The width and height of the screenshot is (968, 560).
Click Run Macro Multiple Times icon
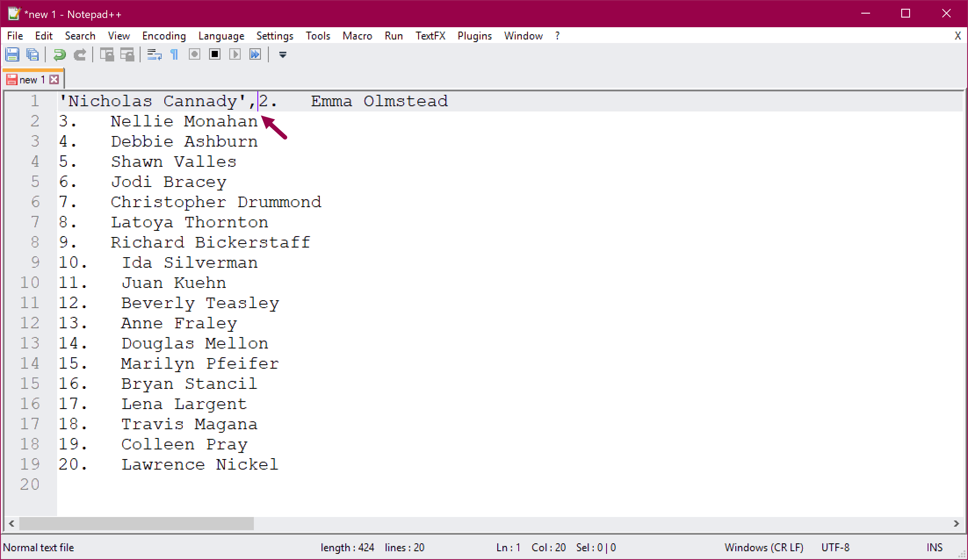pos(255,54)
